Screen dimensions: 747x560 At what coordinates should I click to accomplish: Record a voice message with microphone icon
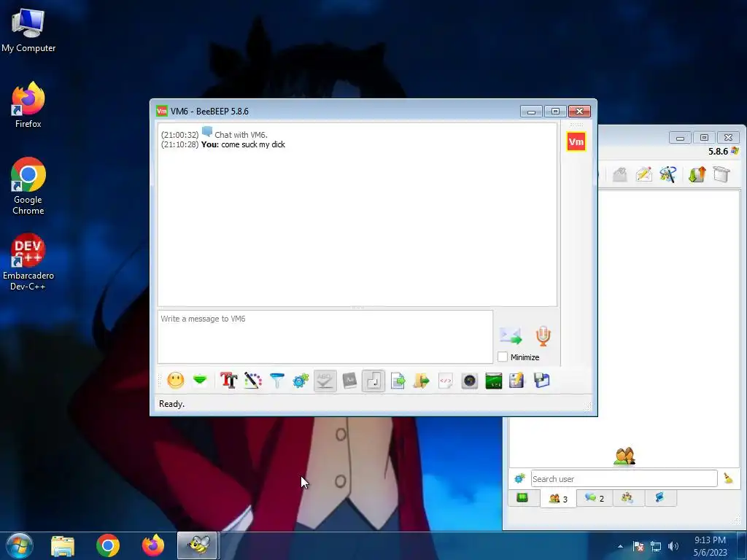tap(543, 335)
